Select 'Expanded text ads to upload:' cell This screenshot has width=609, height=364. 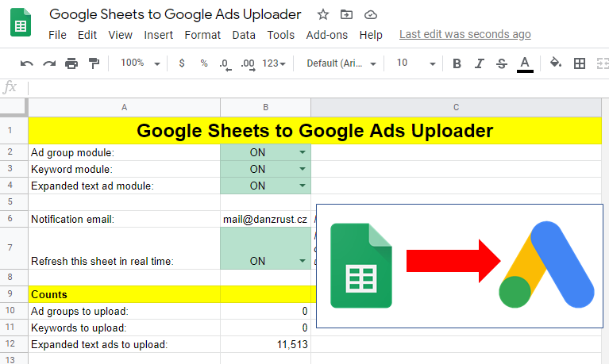(125, 344)
